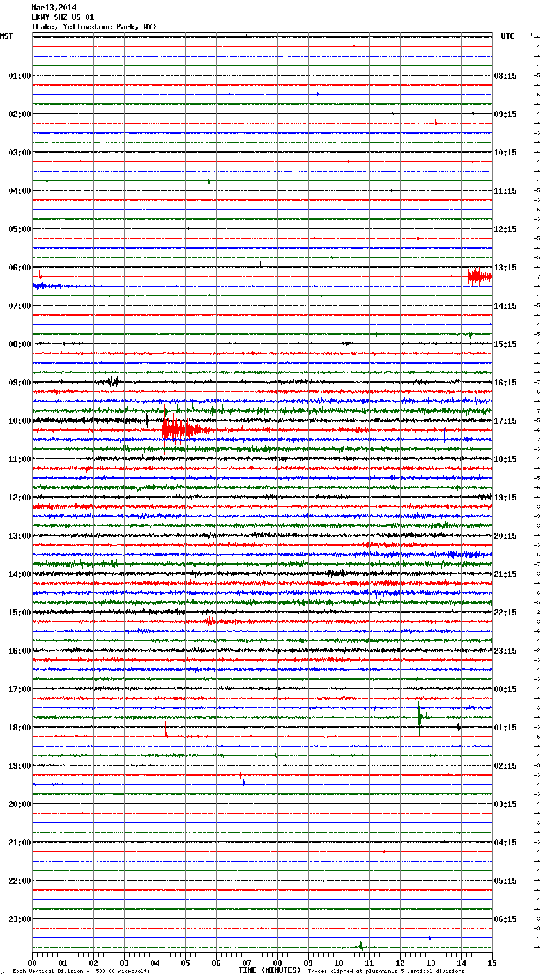Click the '01:00' MST time label
This screenshot has height=980, width=543.
[20, 76]
